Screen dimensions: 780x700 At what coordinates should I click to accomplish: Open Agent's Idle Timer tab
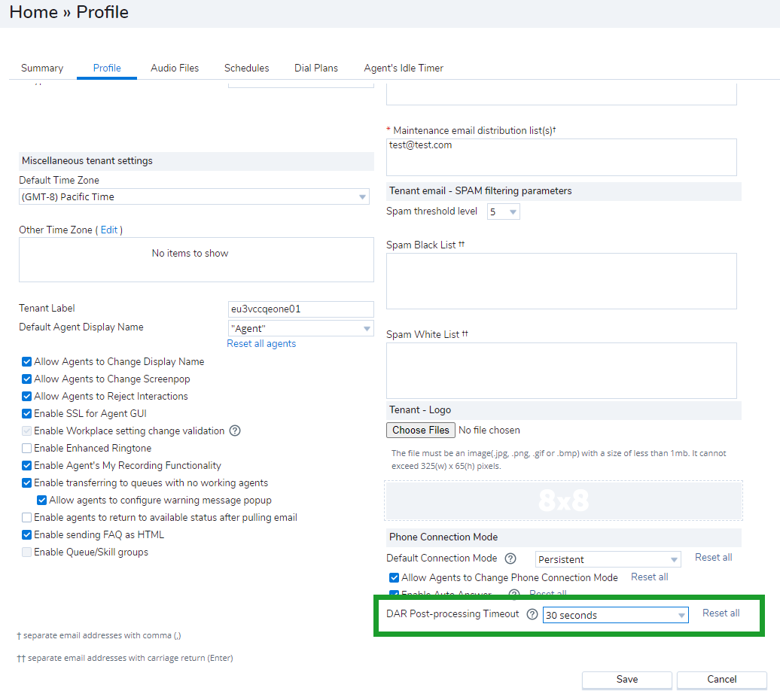pos(404,68)
